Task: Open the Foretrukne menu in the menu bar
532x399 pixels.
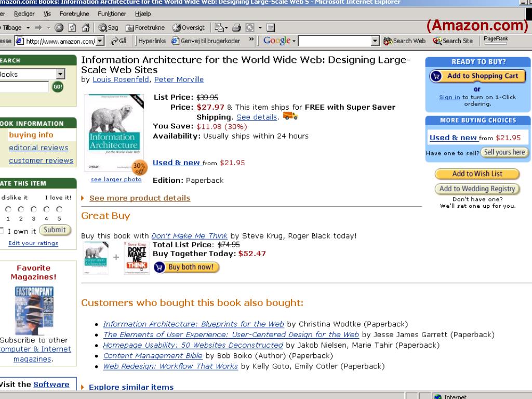Action: pyautogui.click(x=74, y=14)
